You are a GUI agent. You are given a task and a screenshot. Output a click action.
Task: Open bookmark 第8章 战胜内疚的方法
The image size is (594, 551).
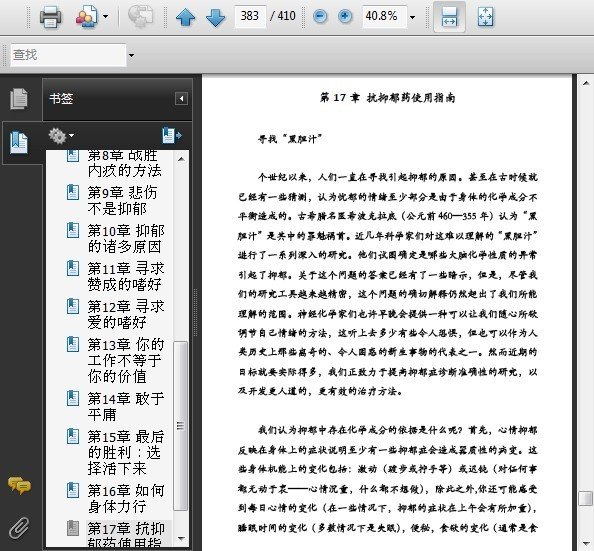pos(124,163)
